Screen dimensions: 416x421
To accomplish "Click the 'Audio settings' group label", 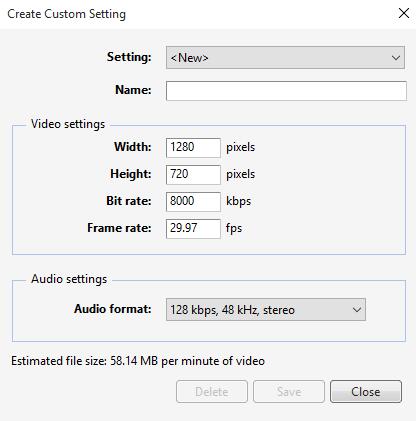I will pos(69,279).
